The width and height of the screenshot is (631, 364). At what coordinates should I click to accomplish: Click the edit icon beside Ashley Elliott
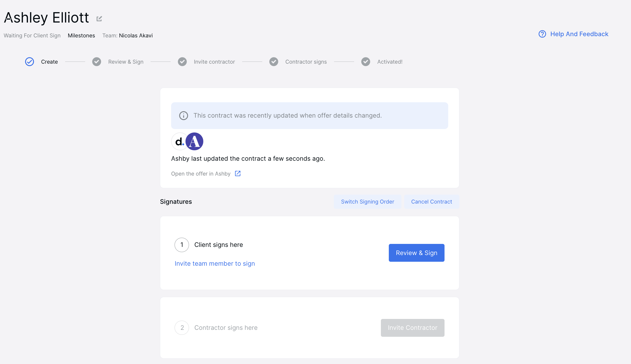click(99, 19)
